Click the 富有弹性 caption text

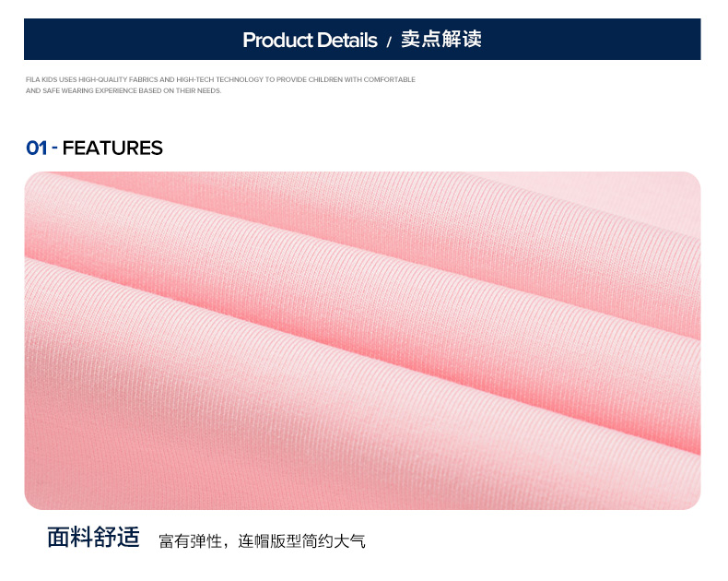[x=191, y=541]
